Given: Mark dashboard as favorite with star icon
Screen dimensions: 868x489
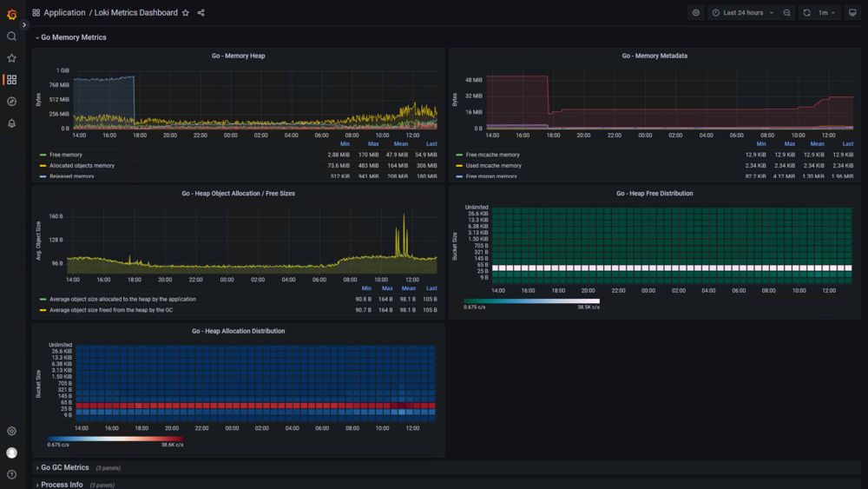Looking at the screenshot, I should click(x=186, y=13).
